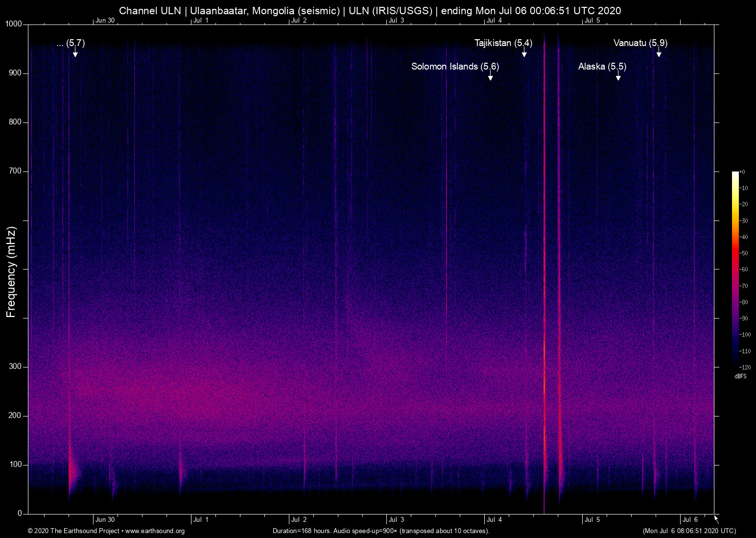
Task: Click the Jul 3 label on the bottom axis
Action: coord(397,519)
